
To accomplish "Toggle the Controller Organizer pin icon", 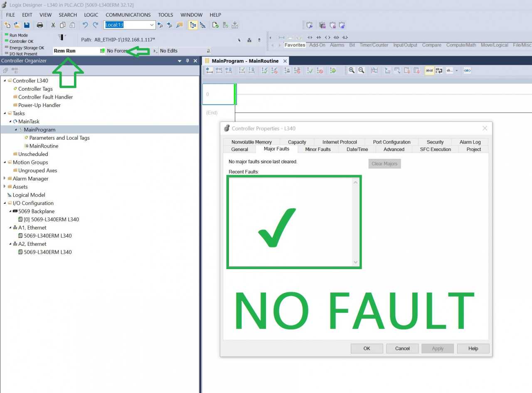I will pos(187,61).
